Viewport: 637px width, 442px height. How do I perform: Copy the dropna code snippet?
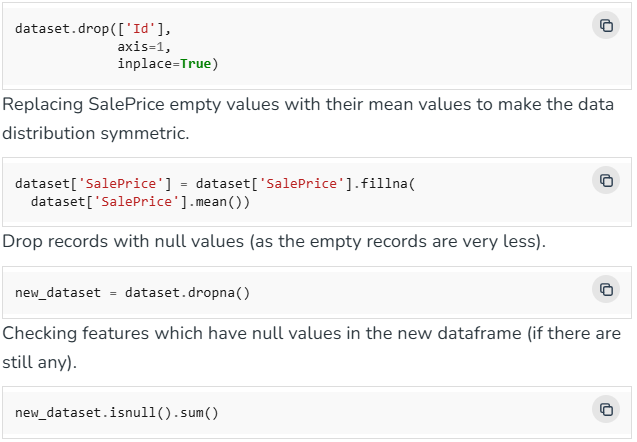click(x=606, y=290)
